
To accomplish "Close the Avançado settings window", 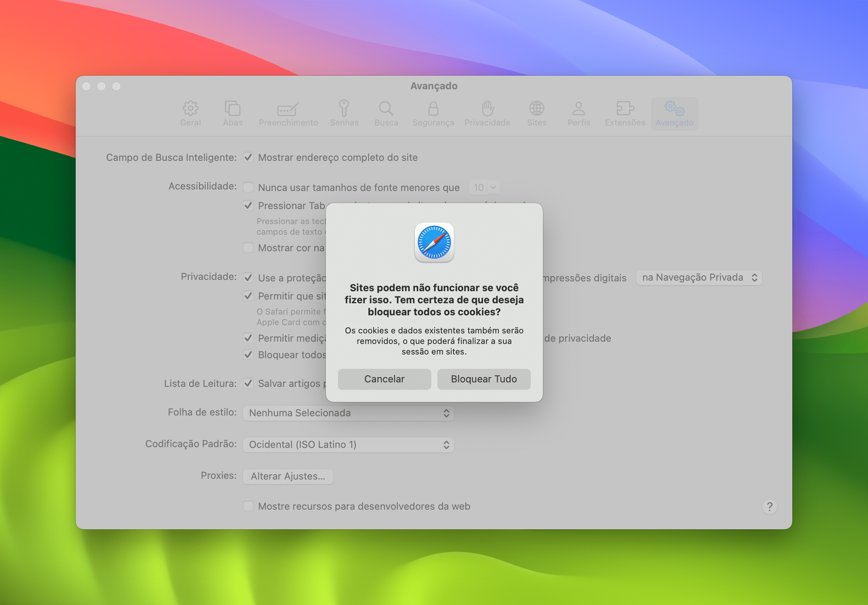I will [86, 87].
